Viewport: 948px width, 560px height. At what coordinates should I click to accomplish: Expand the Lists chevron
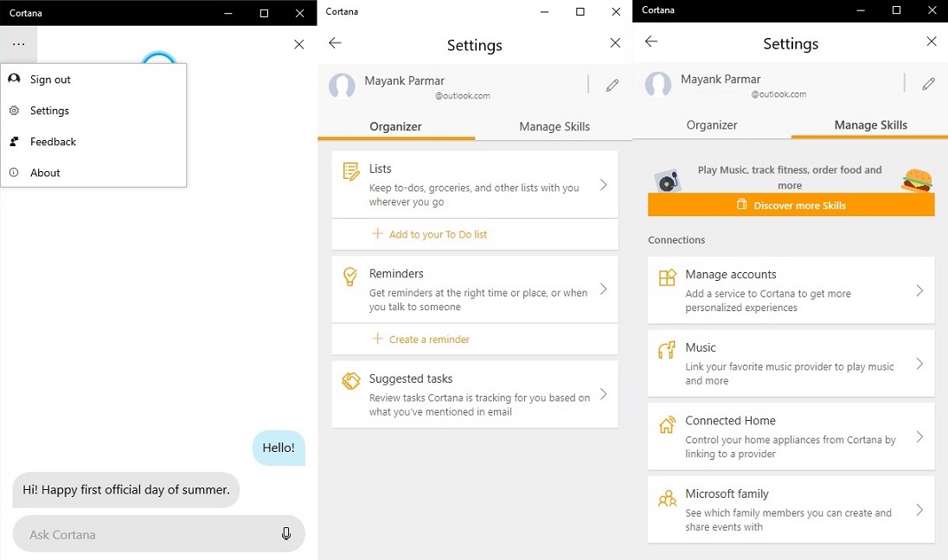point(604,185)
